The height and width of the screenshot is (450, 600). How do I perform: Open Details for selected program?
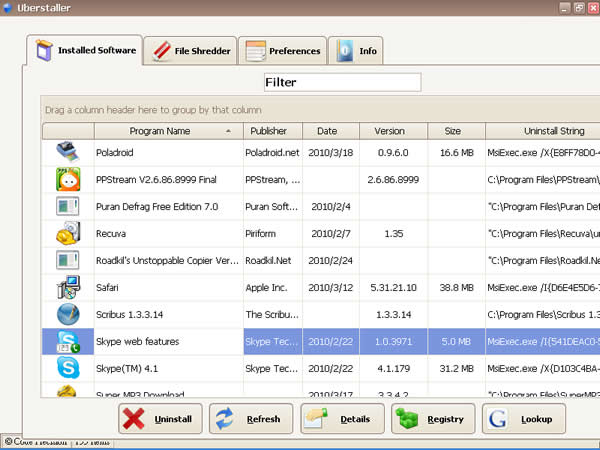[x=342, y=419]
